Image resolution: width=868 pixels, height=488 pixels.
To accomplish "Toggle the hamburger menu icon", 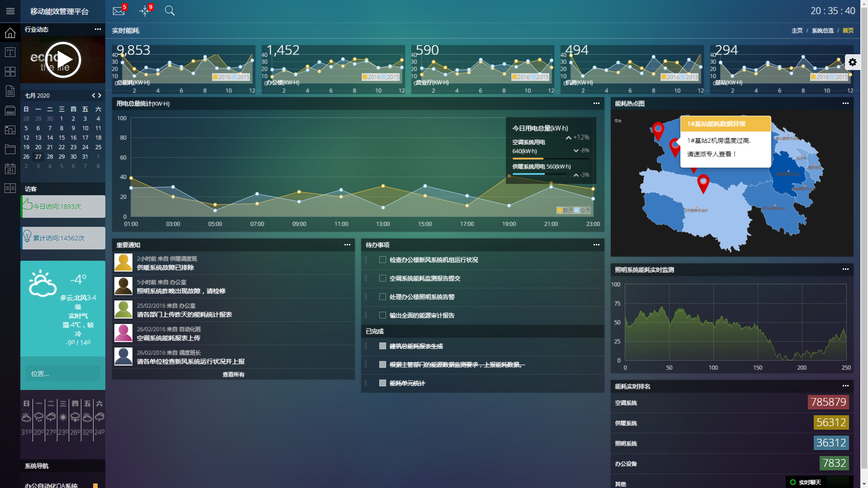I will (x=10, y=11).
